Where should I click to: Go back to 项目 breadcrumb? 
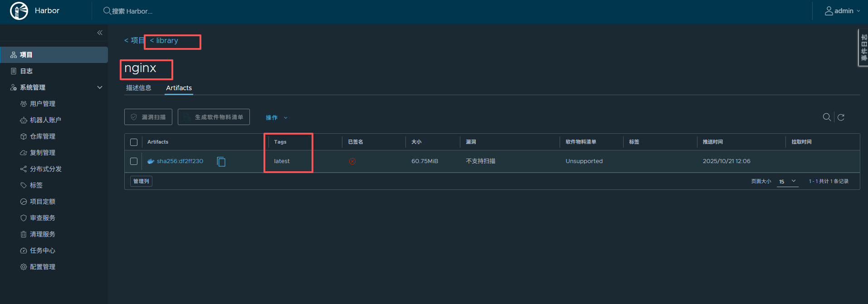point(134,40)
